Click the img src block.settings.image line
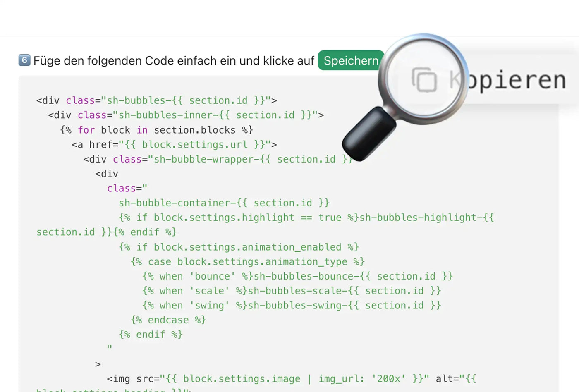This screenshot has width=579, height=392. point(291,379)
